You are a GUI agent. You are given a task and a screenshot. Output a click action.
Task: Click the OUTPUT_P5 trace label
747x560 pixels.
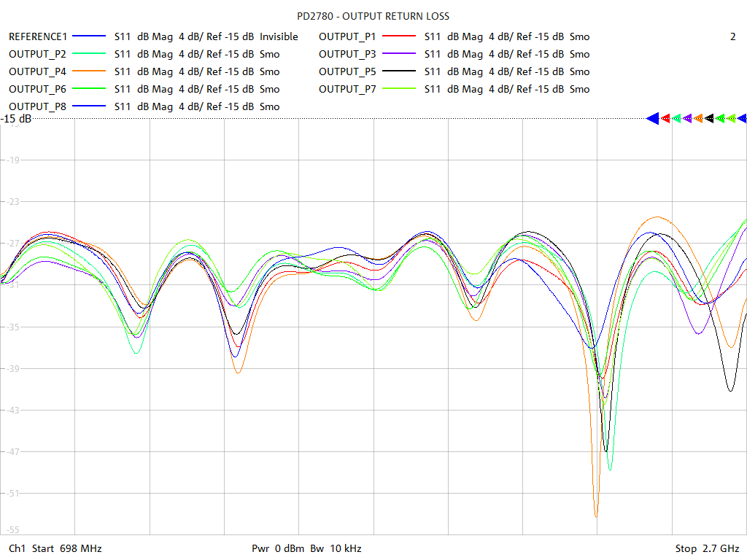tap(347, 71)
